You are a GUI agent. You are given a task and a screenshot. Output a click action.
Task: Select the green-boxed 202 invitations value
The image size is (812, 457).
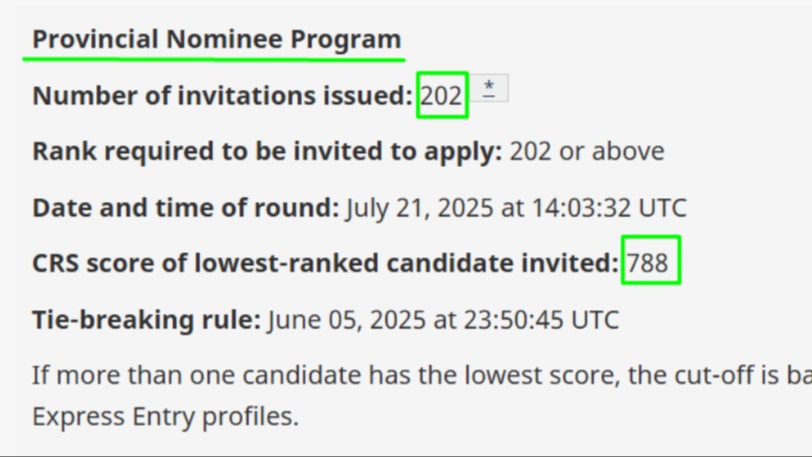pos(442,95)
